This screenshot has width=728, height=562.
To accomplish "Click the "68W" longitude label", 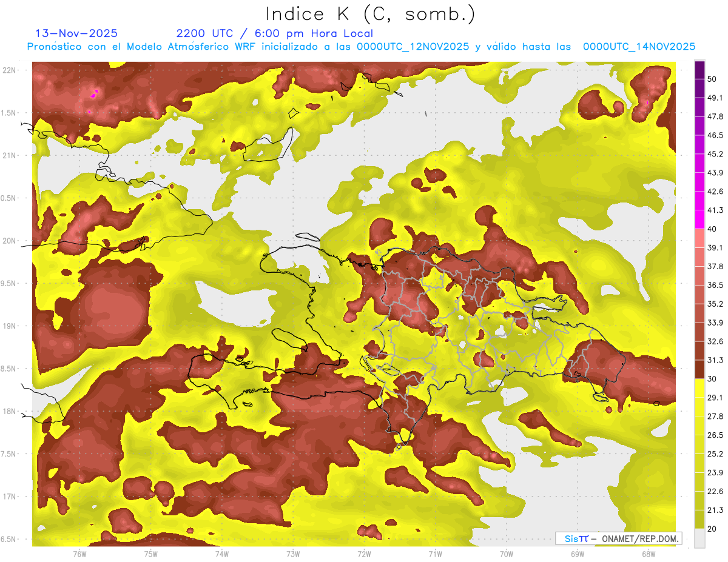I will pyautogui.click(x=649, y=554).
